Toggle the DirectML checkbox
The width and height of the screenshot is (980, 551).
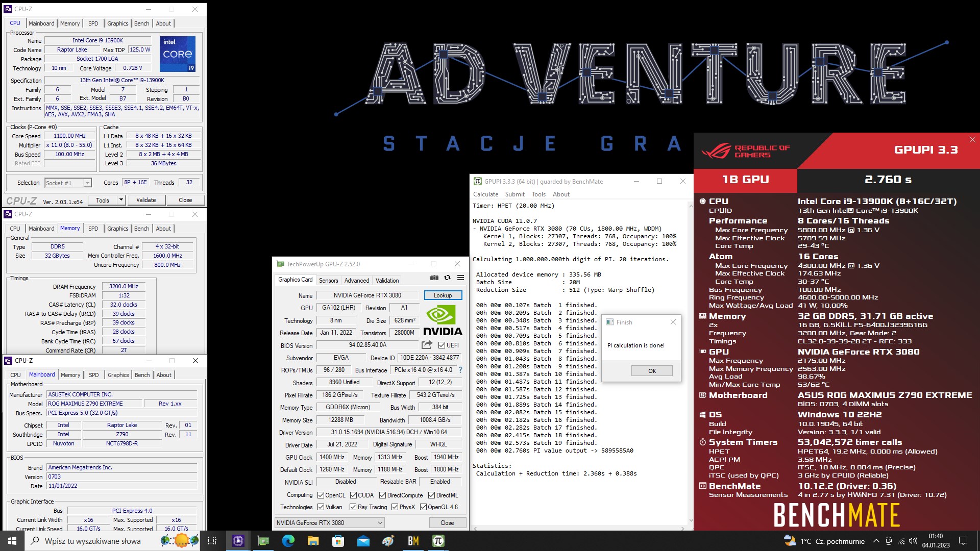point(431,495)
